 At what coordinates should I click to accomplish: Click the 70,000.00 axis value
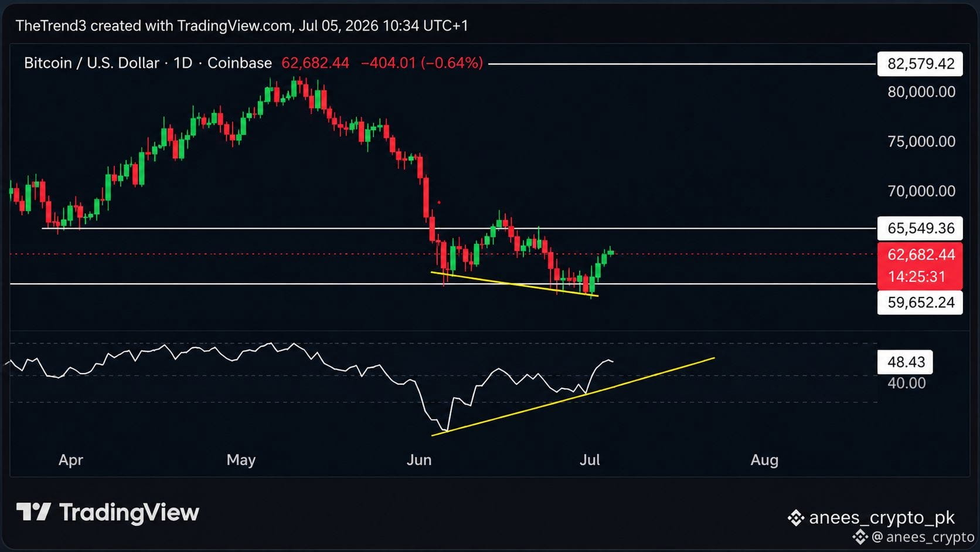click(921, 191)
